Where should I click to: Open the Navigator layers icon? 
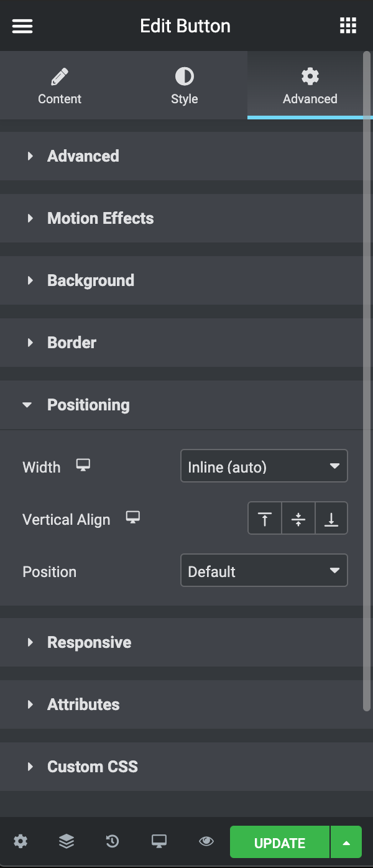point(67,842)
